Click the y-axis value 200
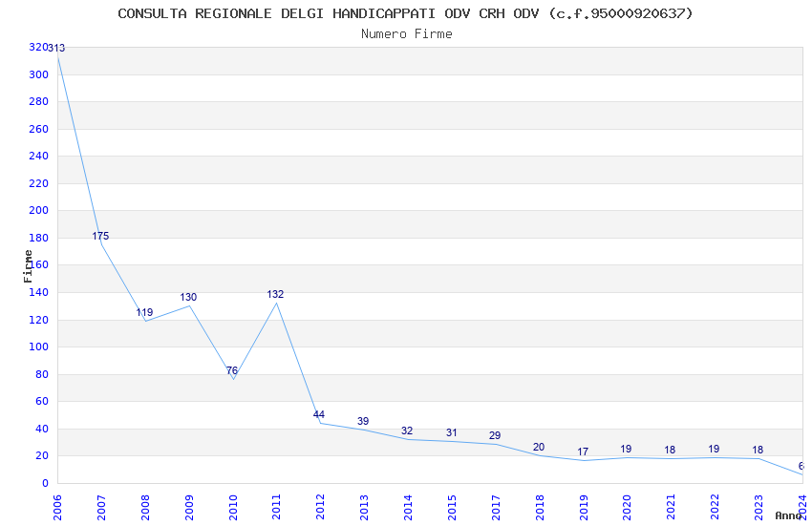The width and height of the screenshot is (812, 525). 39,210
